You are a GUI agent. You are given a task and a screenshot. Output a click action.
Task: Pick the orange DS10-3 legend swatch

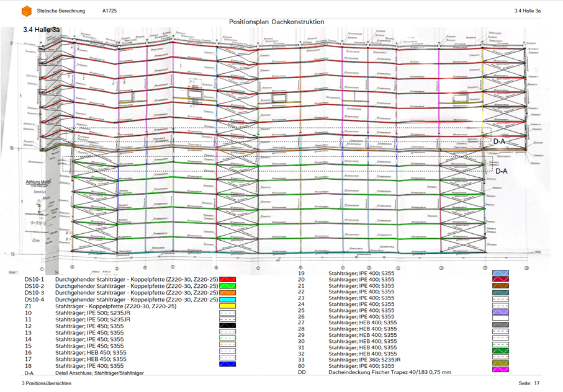click(x=228, y=293)
